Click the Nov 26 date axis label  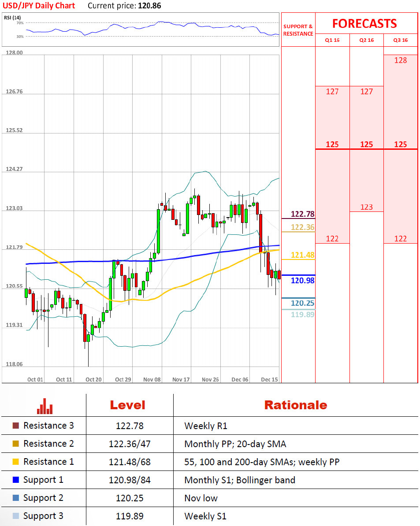pos(210,379)
